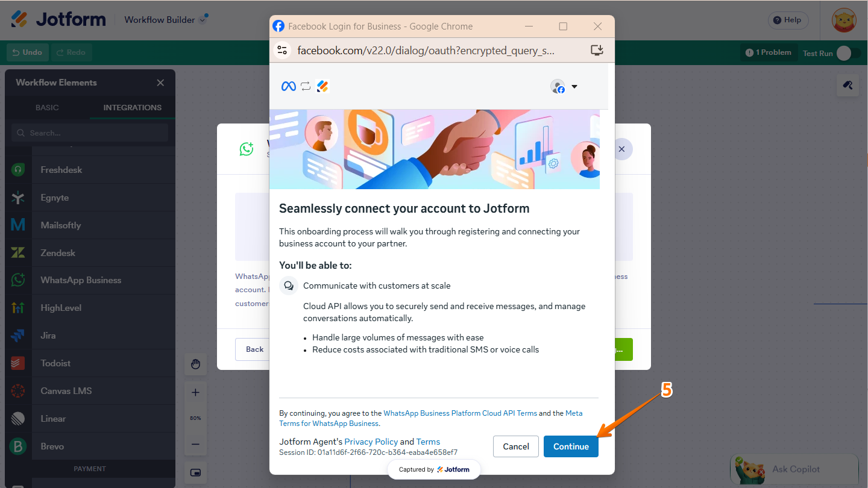
Task: Open Ask Copilot chat
Action: coord(794,469)
